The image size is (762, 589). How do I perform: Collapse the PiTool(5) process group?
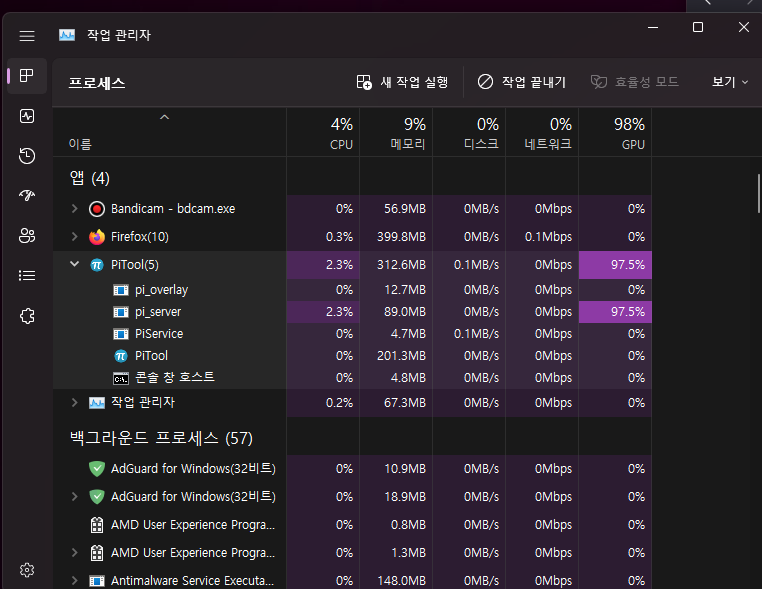[x=74, y=265]
